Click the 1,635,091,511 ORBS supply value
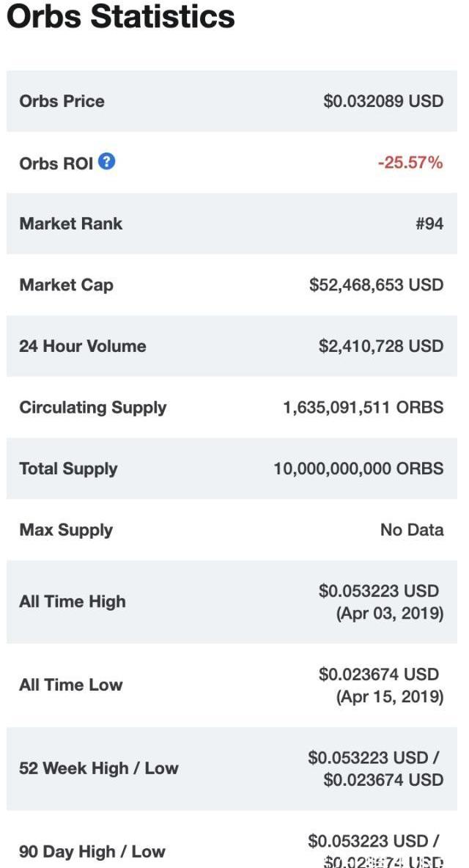This screenshot has height=868, width=469. point(363,408)
